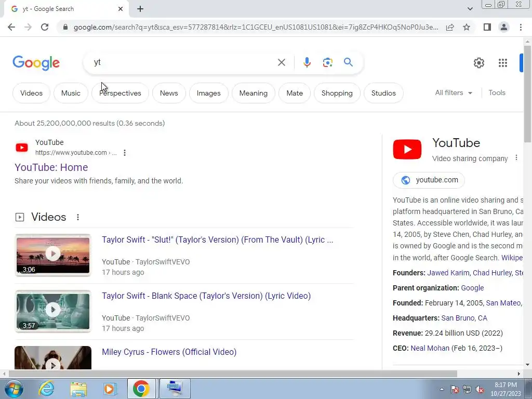Open the Blank Space (Taylor's Version) link
The width and height of the screenshot is (532, 399).
pyautogui.click(x=206, y=296)
